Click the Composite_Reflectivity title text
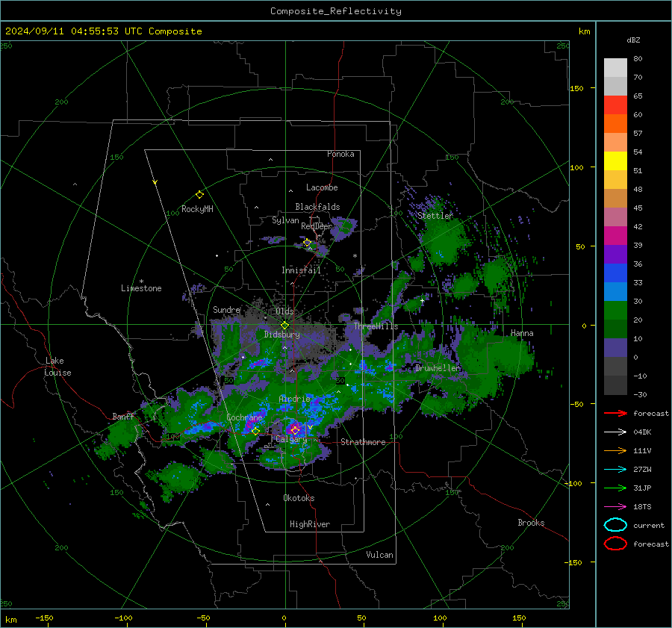This screenshot has width=672, height=628. pos(336,11)
